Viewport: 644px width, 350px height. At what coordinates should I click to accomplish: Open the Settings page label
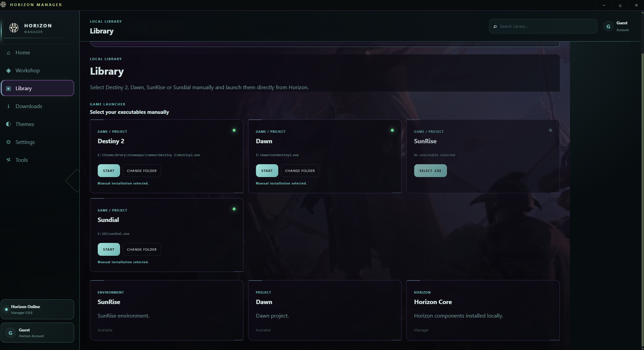pyautogui.click(x=25, y=142)
